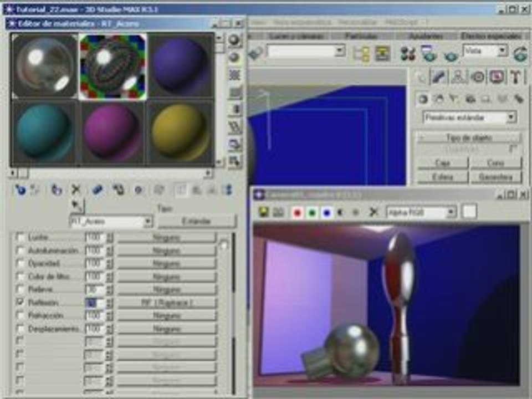Click the Material Effects Channel icon
This screenshot has height=399, width=532.
(139, 190)
